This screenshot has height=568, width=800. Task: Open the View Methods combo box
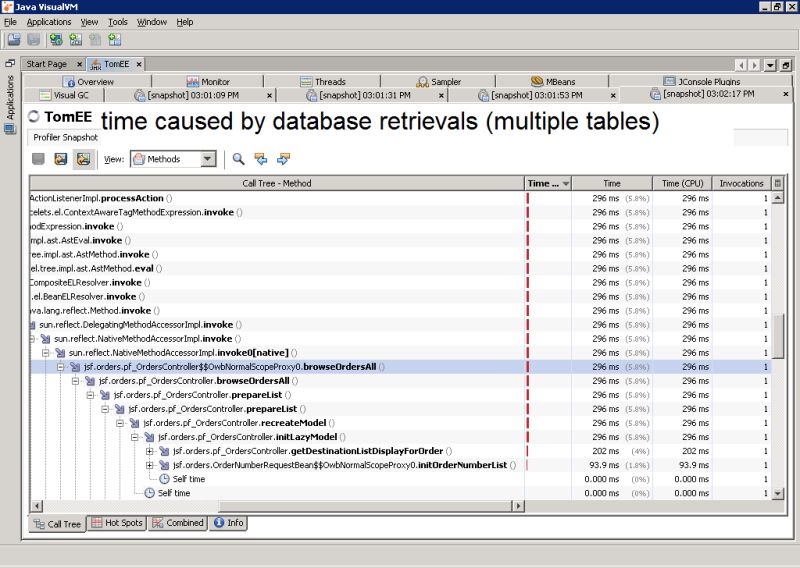click(173, 159)
